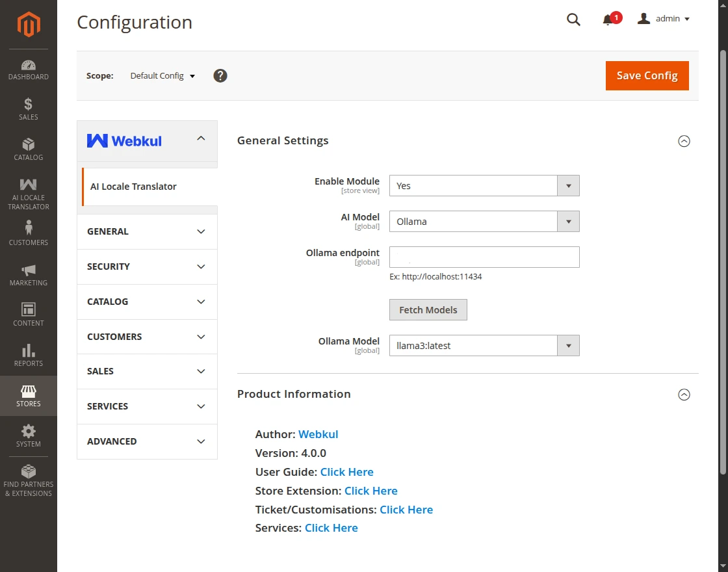Expand the Security configuration tab
Screen dimensions: 728x572
click(147, 266)
